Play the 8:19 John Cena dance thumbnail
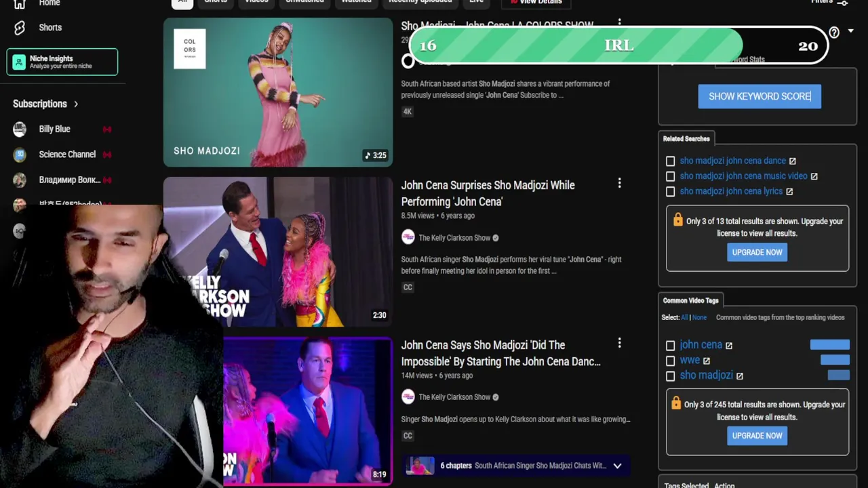This screenshot has height=488, width=868. [x=307, y=411]
